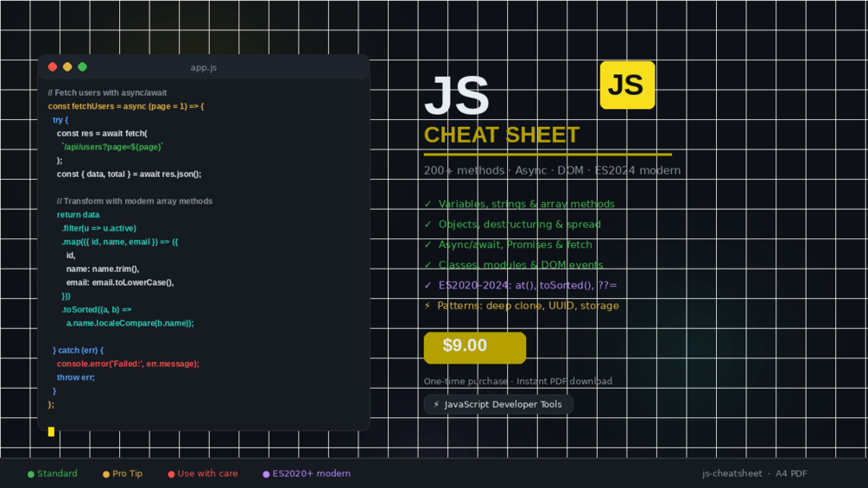
Task: Click the const { data, total } code line
Action: pos(129,174)
